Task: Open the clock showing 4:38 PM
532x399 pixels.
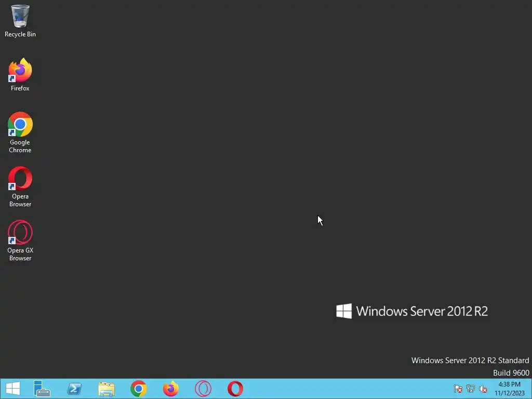Action: (x=509, y=389)
